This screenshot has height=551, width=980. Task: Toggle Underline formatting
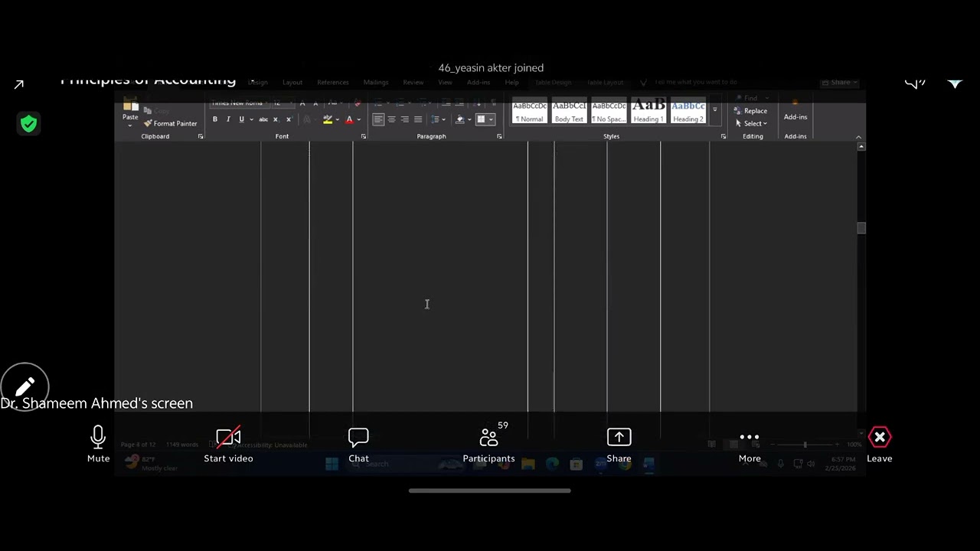(x=241, y=119)
